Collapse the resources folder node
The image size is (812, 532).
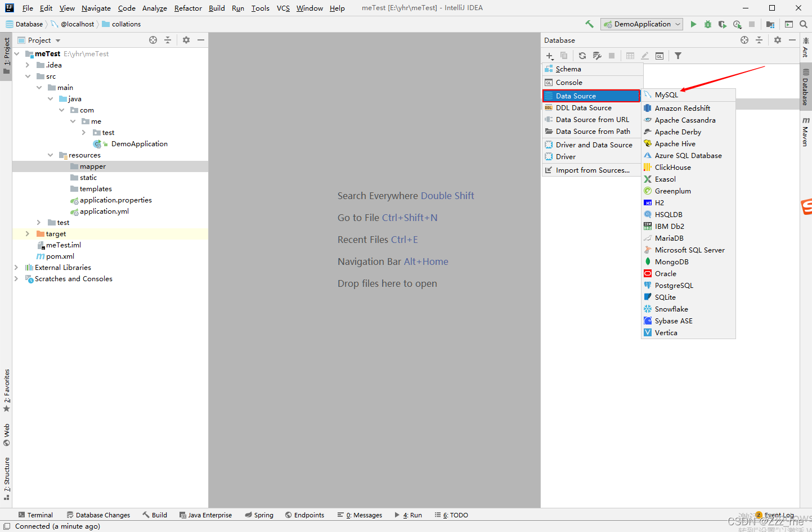point(50,155)
